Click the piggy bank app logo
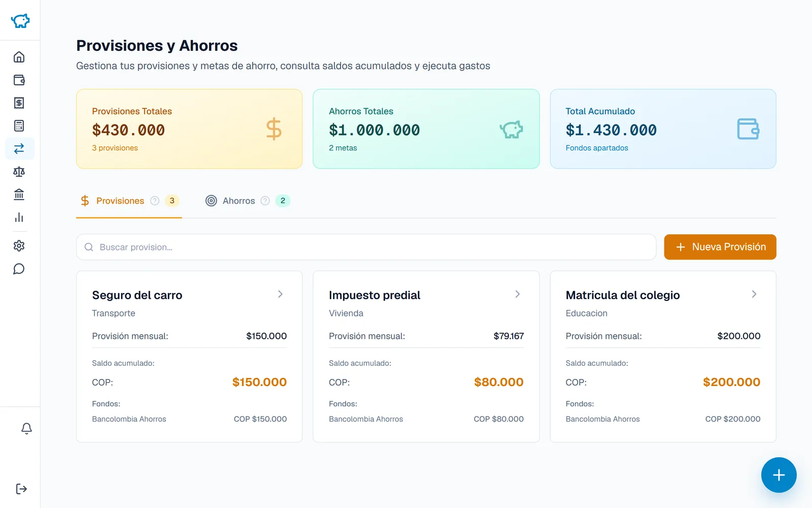812x508 pixels. (20, 20)
